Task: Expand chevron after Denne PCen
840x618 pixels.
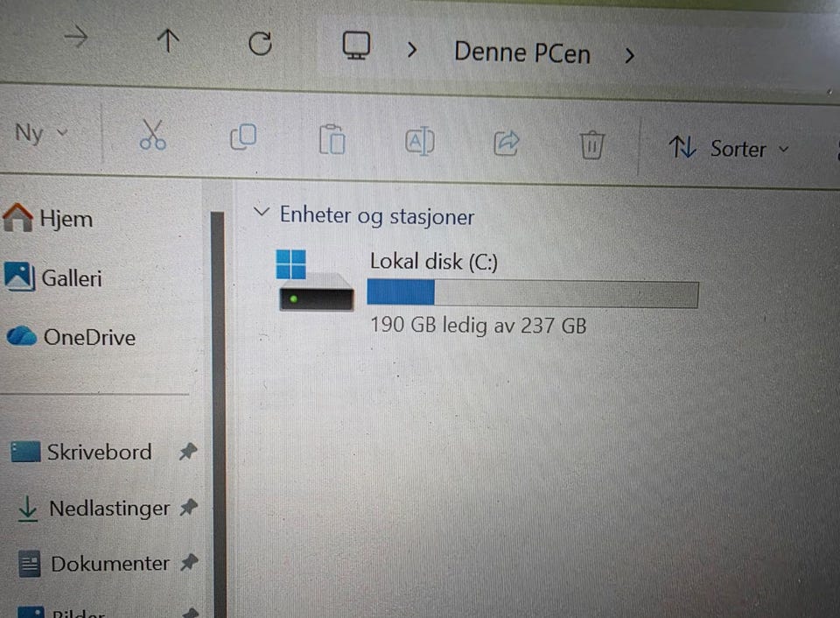Action: coord(629,54)
